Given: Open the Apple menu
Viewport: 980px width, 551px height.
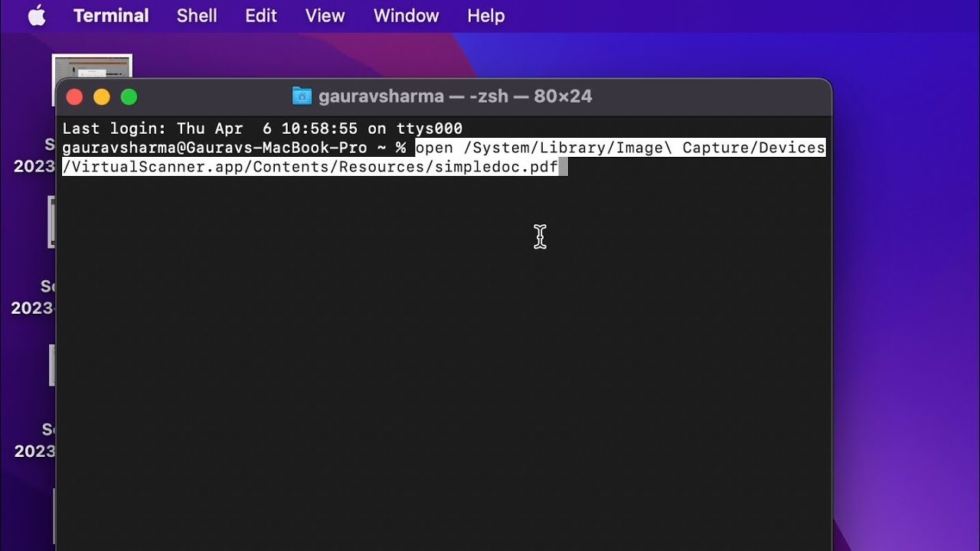Looking at the screenshot, I should pos(37,15).
